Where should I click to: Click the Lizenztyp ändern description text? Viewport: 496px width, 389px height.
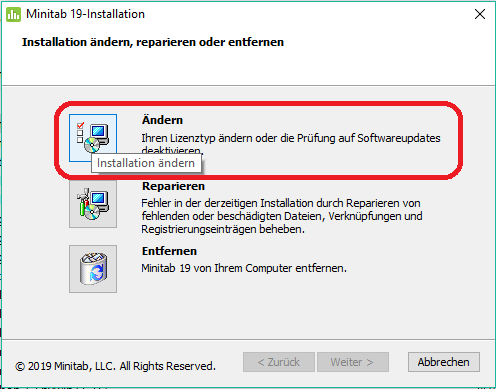pyautogui.click(x=291, y=144)
